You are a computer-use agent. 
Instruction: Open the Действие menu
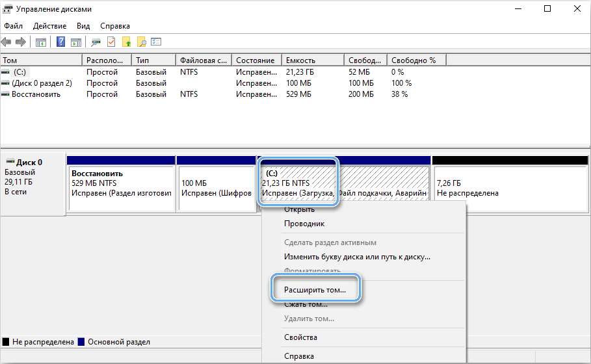coord(49,26)
